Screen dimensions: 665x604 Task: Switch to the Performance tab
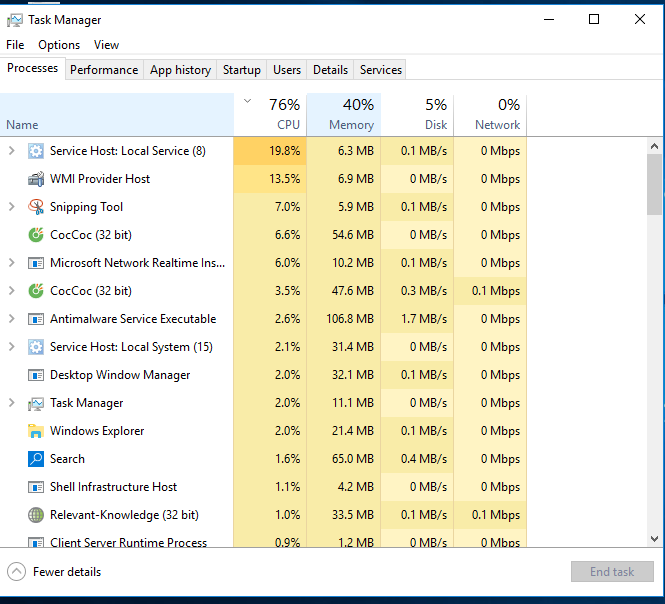coord(104,70)
